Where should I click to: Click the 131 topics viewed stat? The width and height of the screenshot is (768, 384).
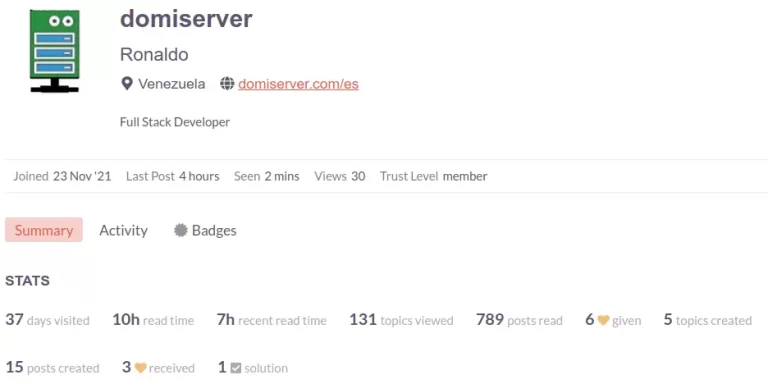click(x=401, y=320)
